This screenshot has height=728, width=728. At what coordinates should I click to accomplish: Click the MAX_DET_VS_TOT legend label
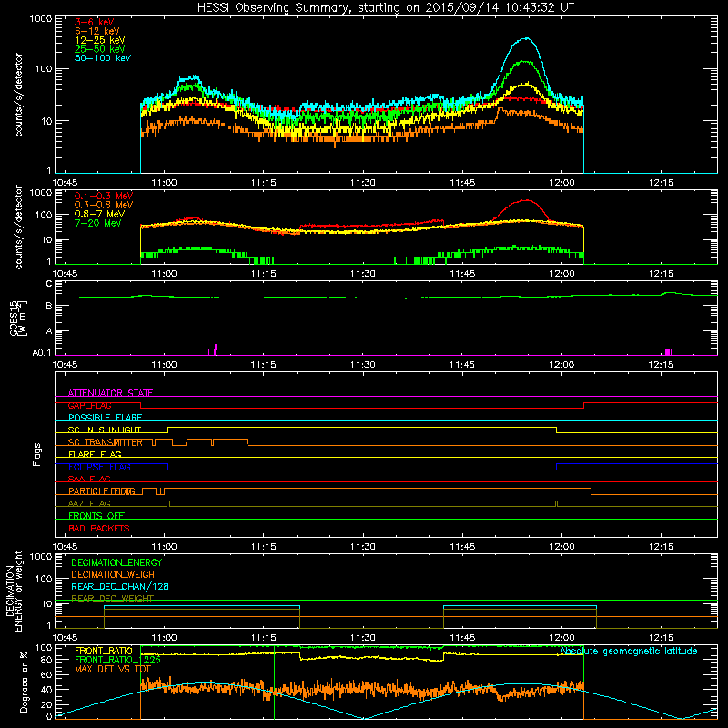[113, 669]
